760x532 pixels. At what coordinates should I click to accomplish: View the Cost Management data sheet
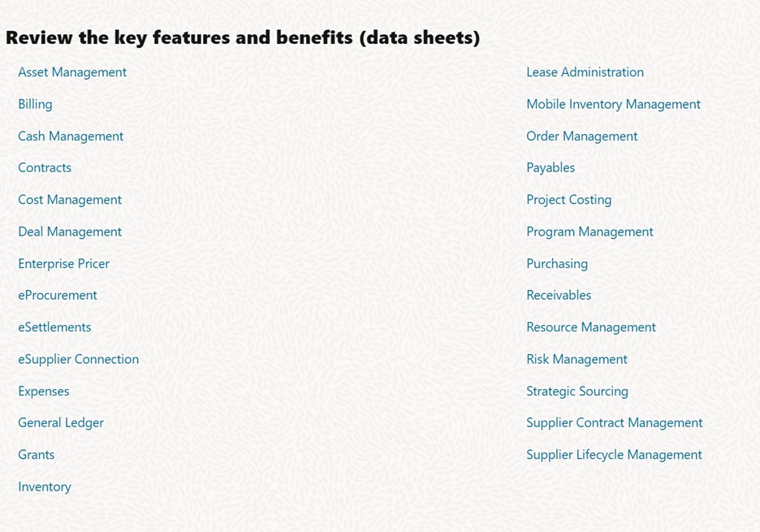70,200
